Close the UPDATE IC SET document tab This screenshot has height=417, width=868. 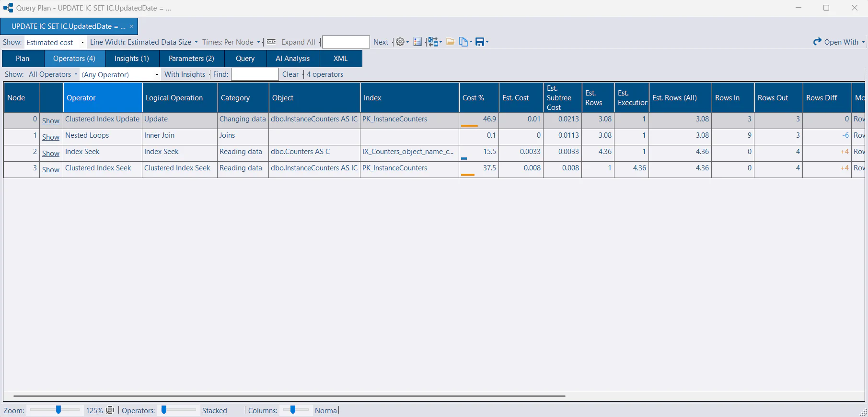pos(131,26)
